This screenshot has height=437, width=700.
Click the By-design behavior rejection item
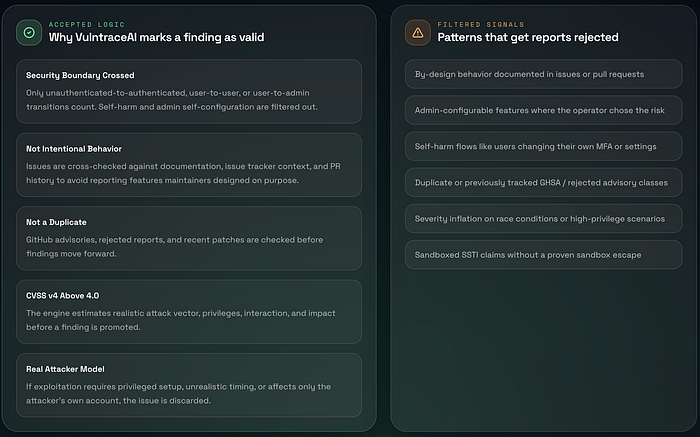[543, 74]
